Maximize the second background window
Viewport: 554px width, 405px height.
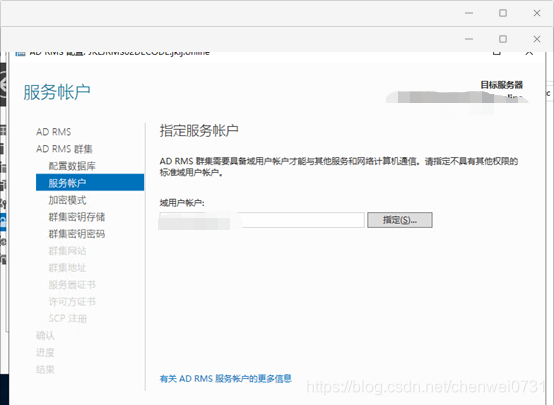click(503, 39)
